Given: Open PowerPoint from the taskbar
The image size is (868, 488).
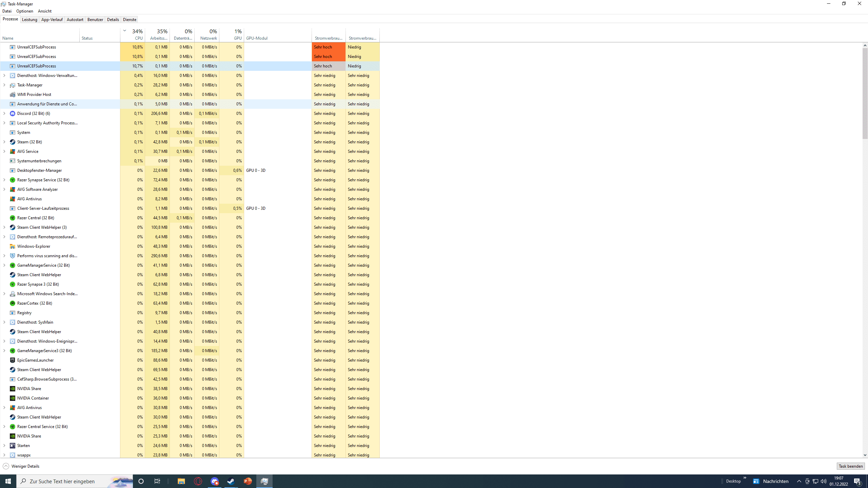Looking at the screenshot, I should click(248, 481).
